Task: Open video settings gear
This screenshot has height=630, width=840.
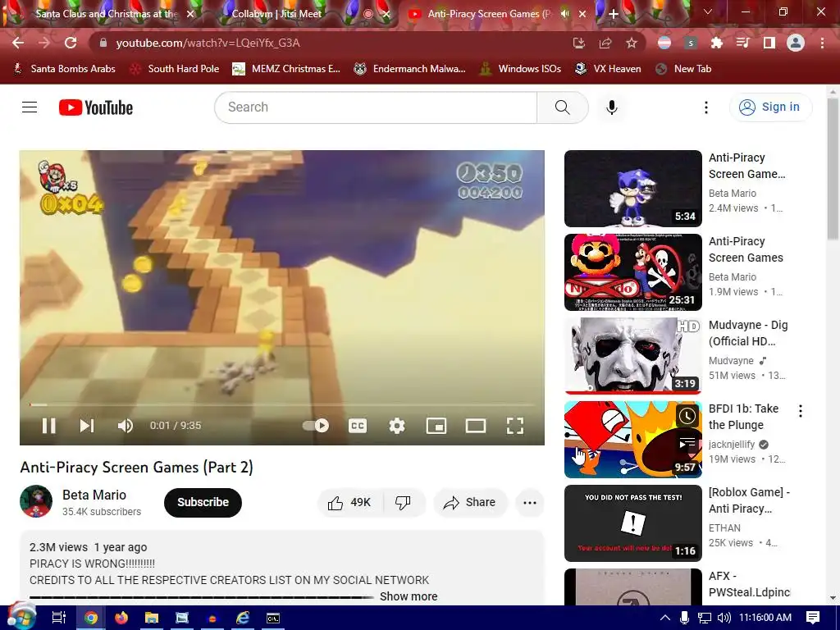Action: tap(397, 426)
